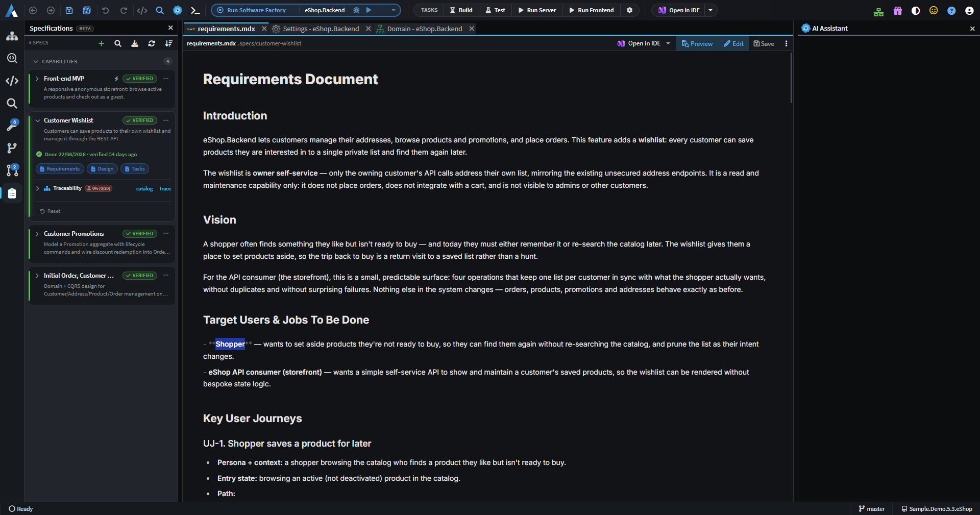Open the gift icon in the top bar
This screenshot has height=515, width=980.
(898, 10)
